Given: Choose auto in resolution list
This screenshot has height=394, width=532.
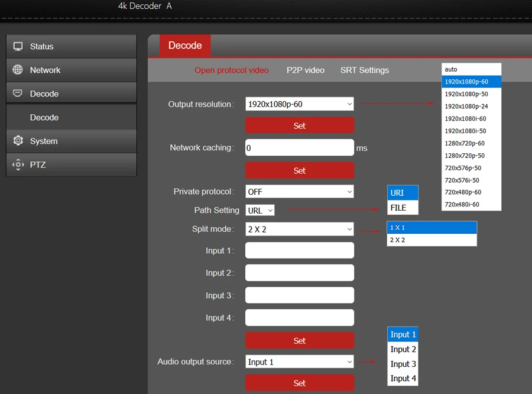Looking at the screenshot, I should (x=471, y=69).
